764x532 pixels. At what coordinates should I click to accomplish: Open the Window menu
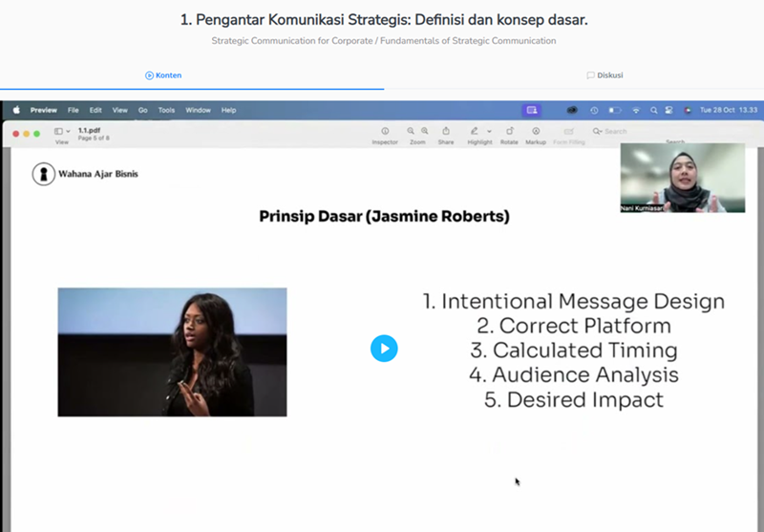tap(198, 110)
